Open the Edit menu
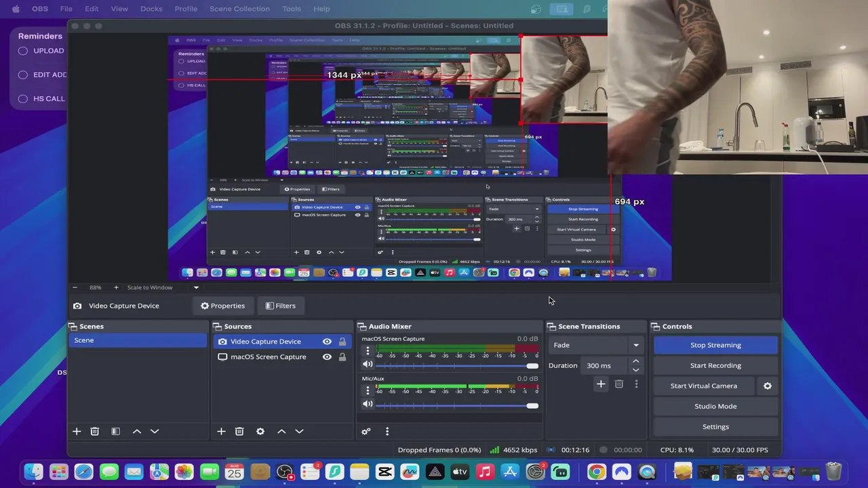The width and height of the screenshot is (868, 488). tap(92, 9)
